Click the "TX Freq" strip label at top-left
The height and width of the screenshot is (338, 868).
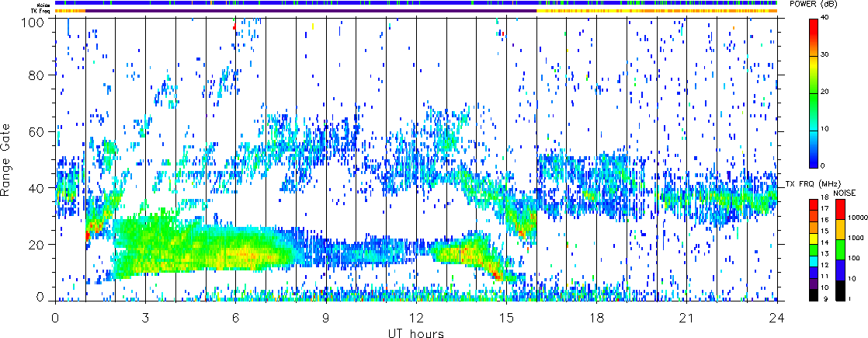point(42,11)
